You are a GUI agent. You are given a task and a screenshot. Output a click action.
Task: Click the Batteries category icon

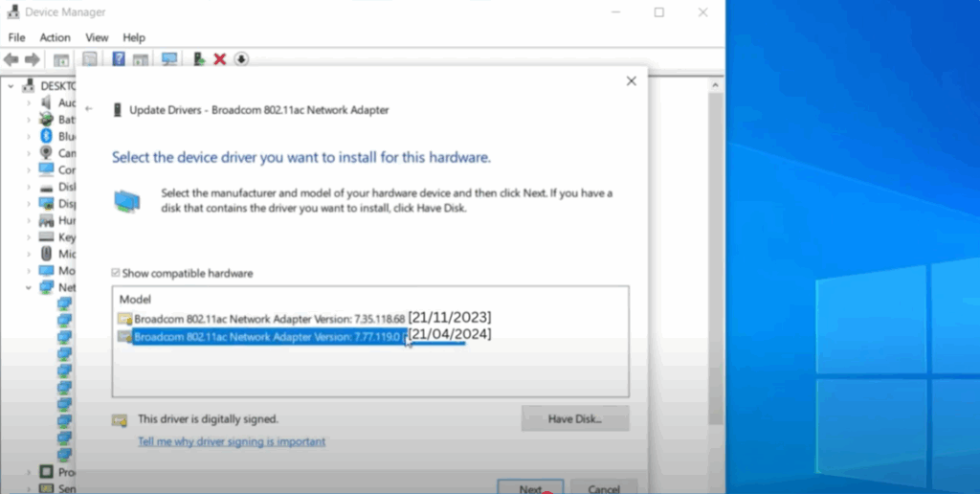pyautogui.click(x=46, y=119)
